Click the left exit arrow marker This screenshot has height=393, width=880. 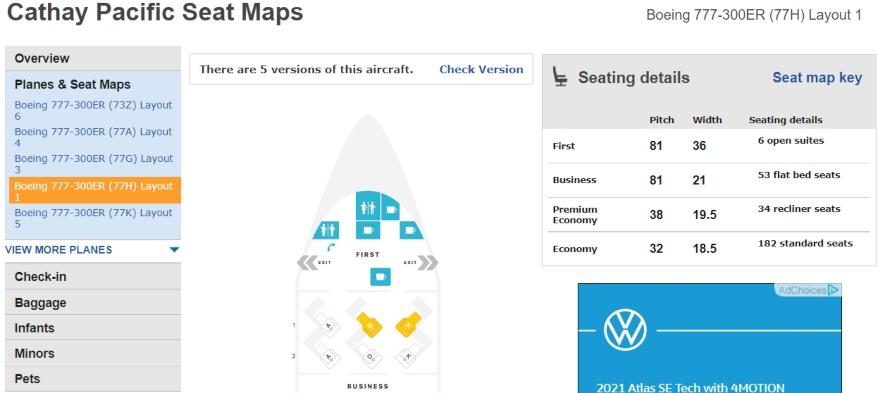[308, 263]
